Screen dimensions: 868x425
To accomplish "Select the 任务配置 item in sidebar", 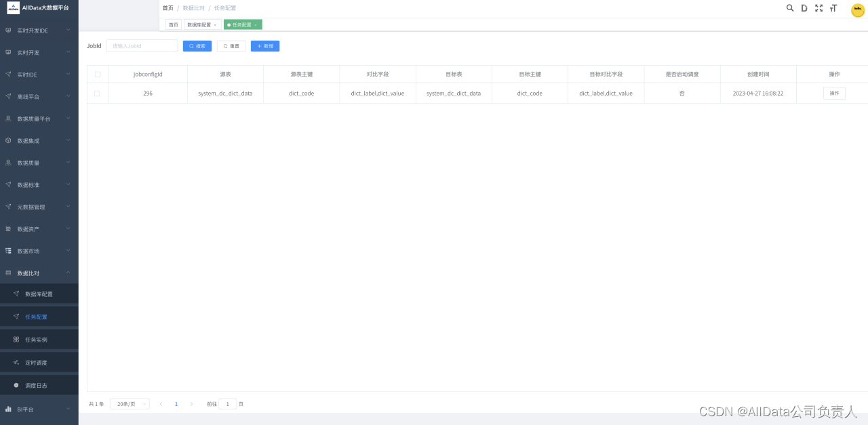I will (39, 317).
